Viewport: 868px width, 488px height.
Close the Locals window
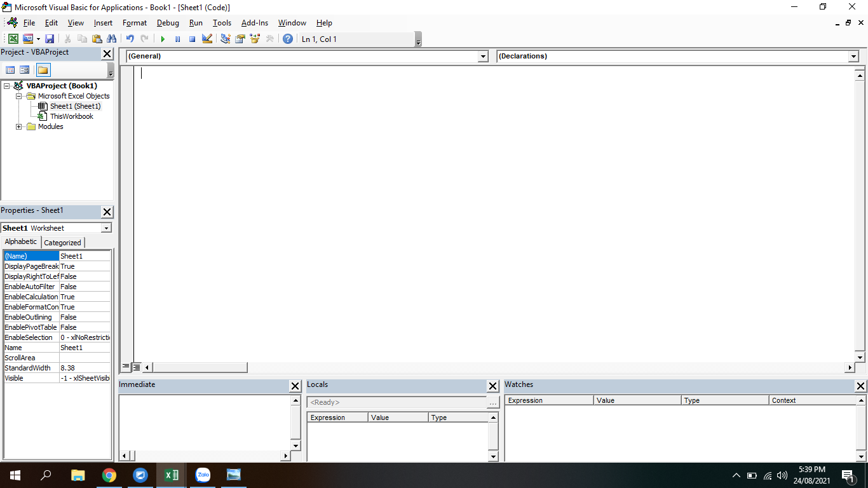tap(492, 386)
